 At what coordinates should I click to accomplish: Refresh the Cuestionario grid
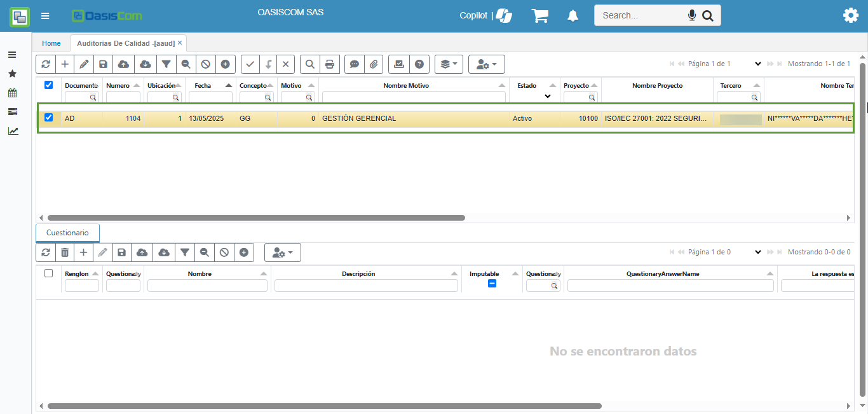pos(46,252)
